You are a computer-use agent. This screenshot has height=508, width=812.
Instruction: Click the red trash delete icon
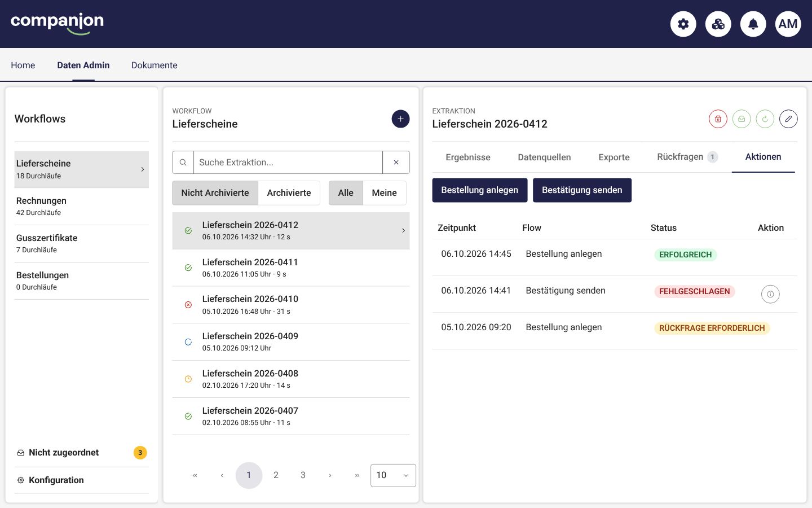tap(718, 119)
